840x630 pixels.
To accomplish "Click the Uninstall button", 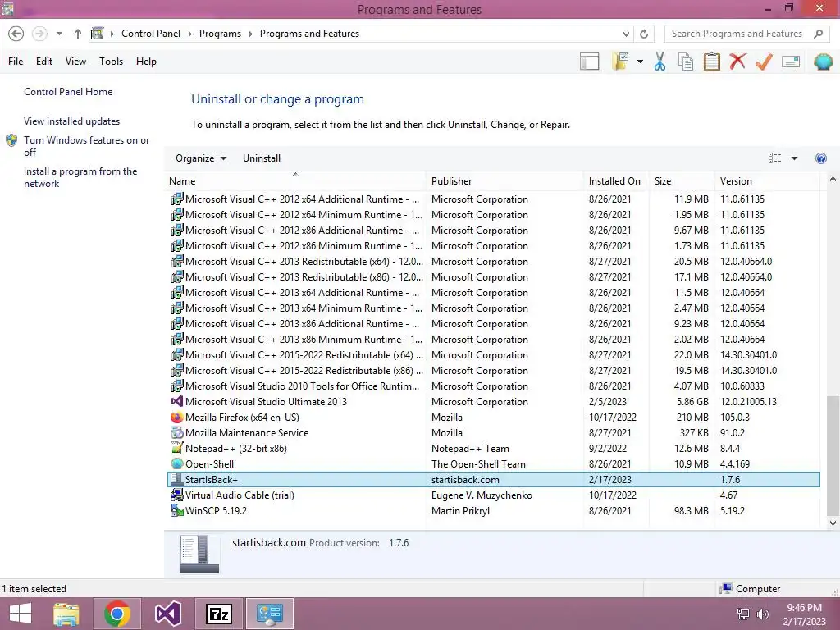I will click(x=262, y=158).
